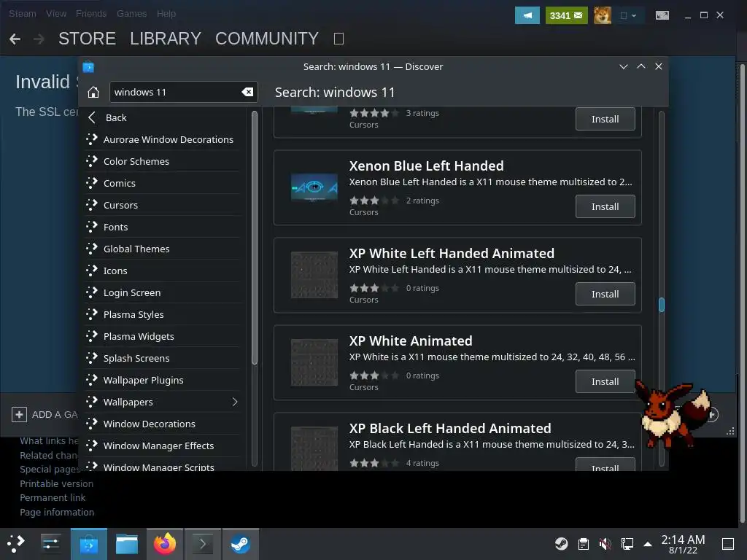Expand the Wallpapers submenu arrow
Viewport: 747px width, 560px height.
click(x=235, y=402)
